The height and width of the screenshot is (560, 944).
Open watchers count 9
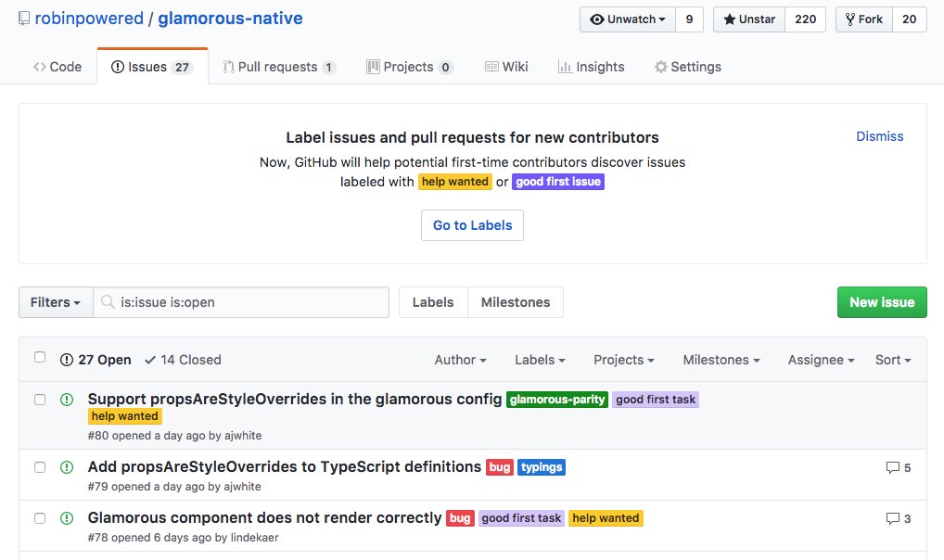coord(689,19)
